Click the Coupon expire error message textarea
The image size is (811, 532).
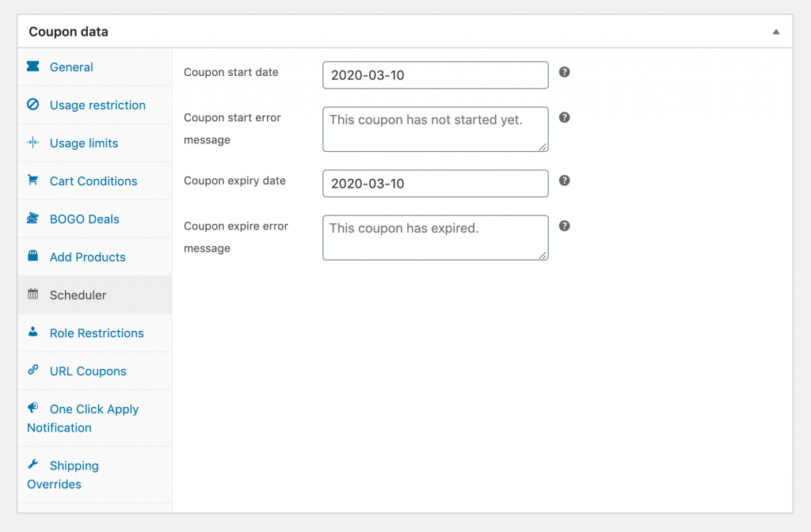point(435,237)
